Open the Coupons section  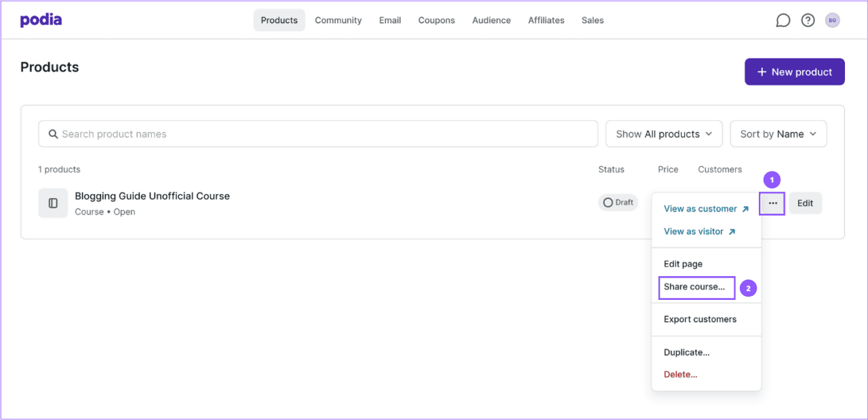pos(436,20)
